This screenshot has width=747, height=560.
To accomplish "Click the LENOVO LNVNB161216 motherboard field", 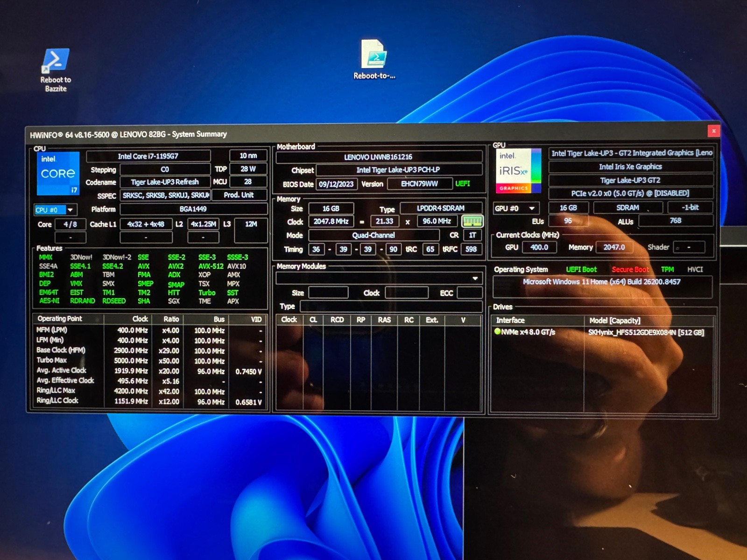I will 378,157.
